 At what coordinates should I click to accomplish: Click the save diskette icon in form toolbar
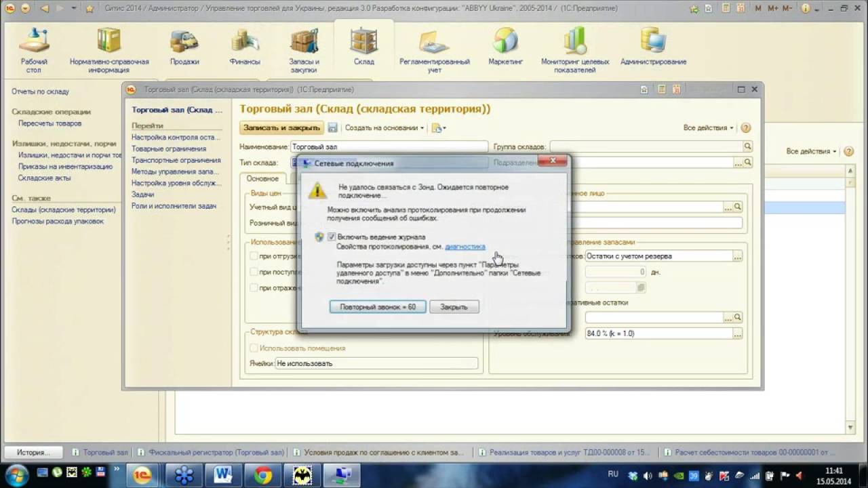coord(332,127)
